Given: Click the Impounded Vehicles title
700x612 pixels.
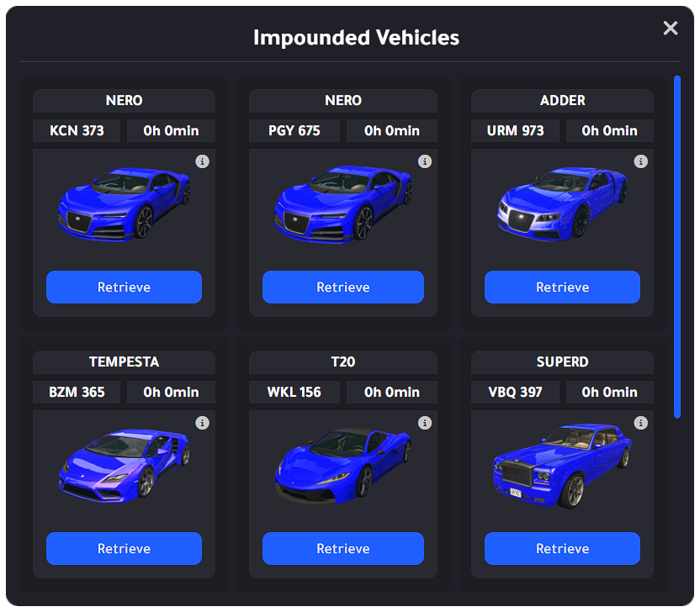Looking at the screenshot, I should point(356,38).
